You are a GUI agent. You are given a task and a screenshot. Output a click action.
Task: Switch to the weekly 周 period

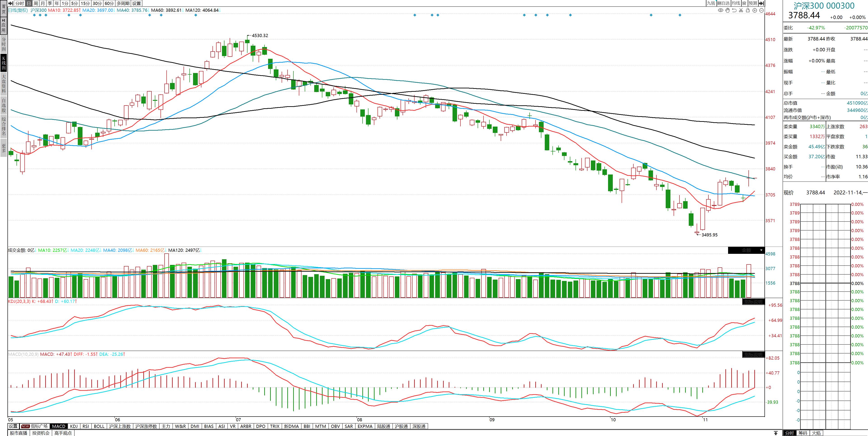[36, 3]
